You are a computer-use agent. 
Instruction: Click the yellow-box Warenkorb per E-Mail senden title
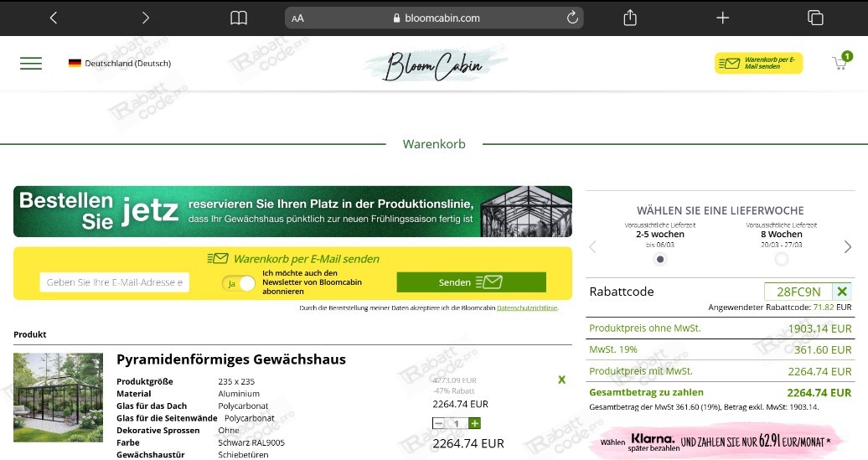(x=306, y=259)
